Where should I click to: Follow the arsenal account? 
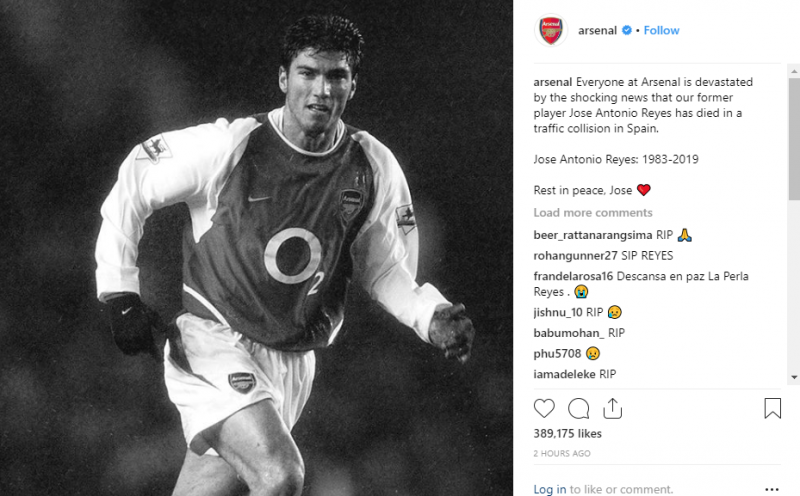coord(662,31)
